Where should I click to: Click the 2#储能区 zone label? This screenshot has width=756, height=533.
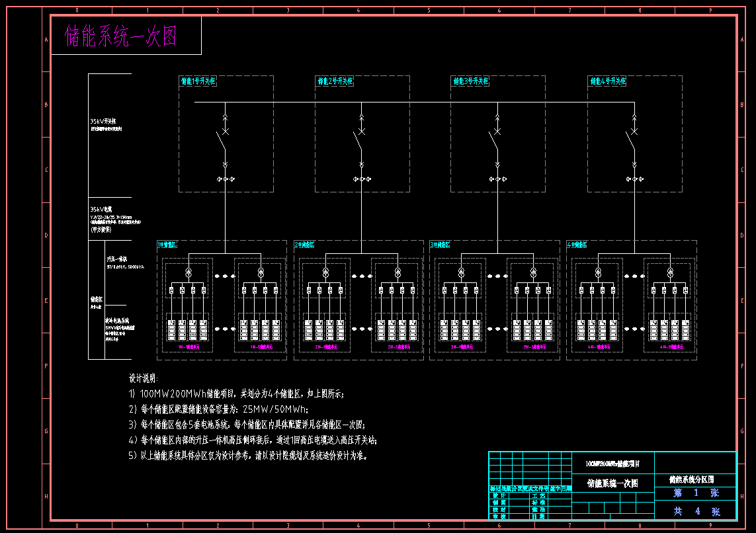pyautogui.click(x=304, y=245)
